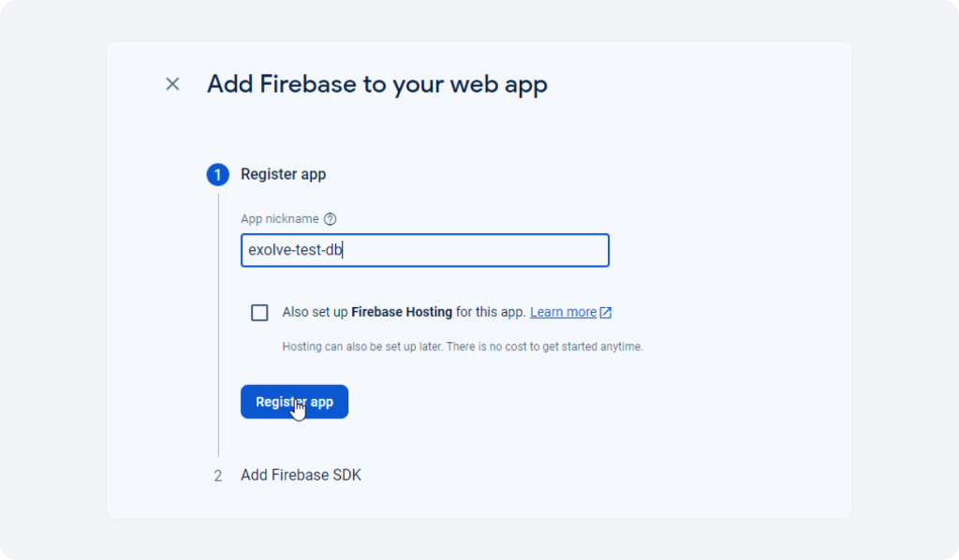Enable the Firebase Hosting checkbox
The image size is (959, 560).
[x=259, y=313]
